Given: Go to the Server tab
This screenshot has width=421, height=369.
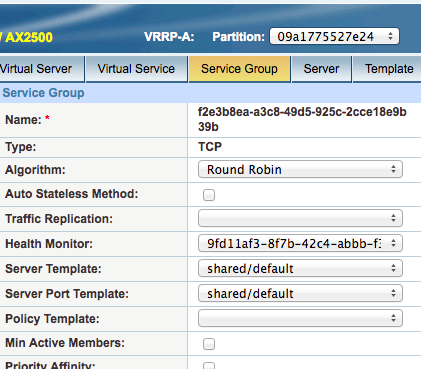Looking at the screenshot, I should 321,69.
